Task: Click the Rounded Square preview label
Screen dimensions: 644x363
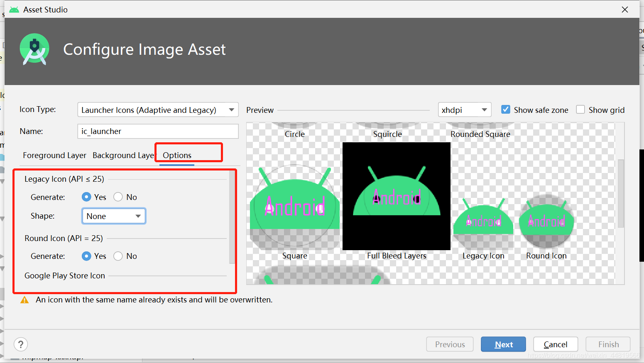Action: (480, 134)
